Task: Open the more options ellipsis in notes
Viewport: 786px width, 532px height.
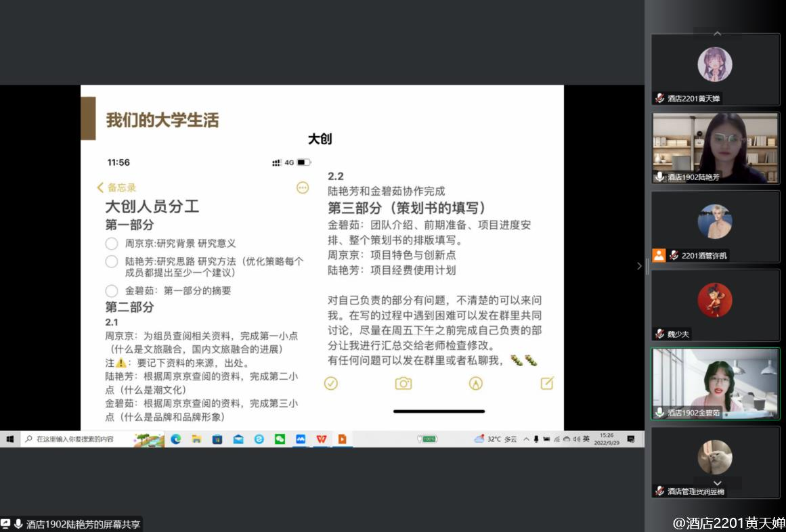Action: click(x=303, y=187)
